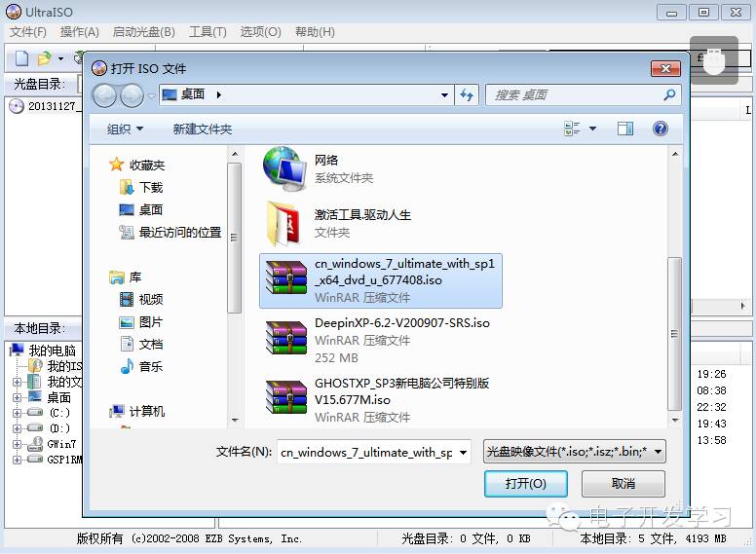The width and height of the screenshot is (756, 554).
Task: Open the 启动光盘(B) menu
Action: coord(143,32)
